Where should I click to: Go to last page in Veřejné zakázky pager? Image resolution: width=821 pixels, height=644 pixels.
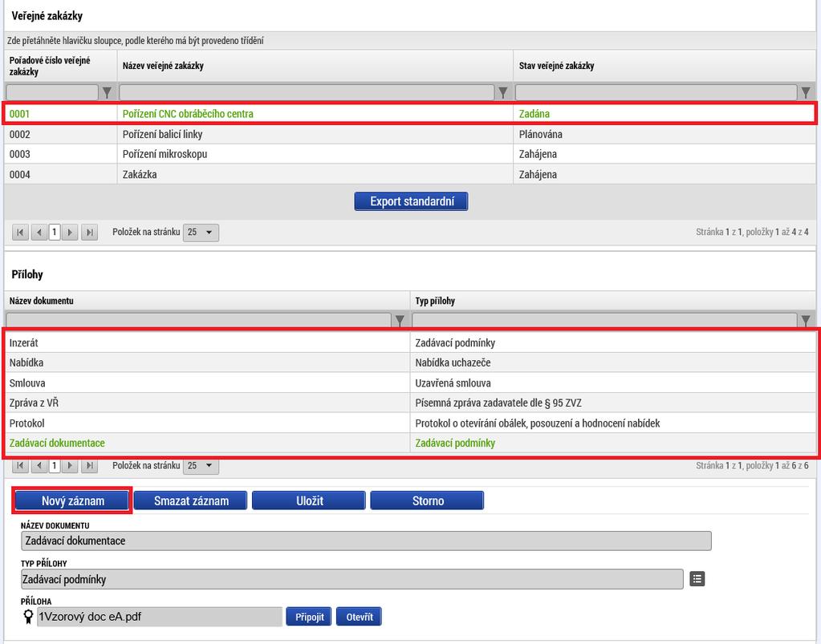[x=90, y=232]
